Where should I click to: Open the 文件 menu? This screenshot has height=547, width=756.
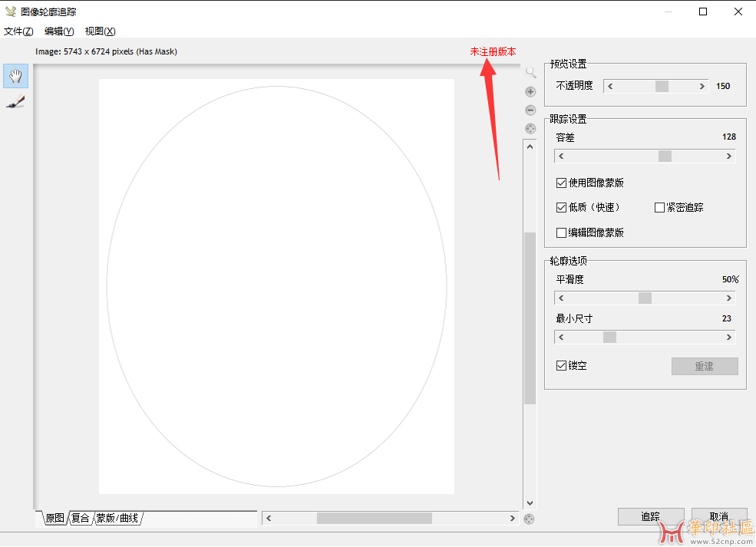coord(18,31)
